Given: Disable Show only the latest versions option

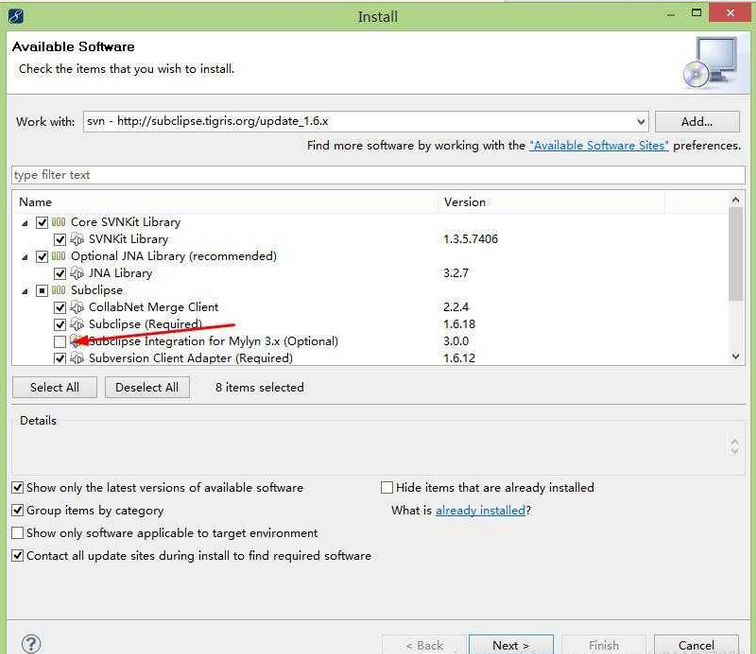Looking at the screenshot, I should click(17, 488).
